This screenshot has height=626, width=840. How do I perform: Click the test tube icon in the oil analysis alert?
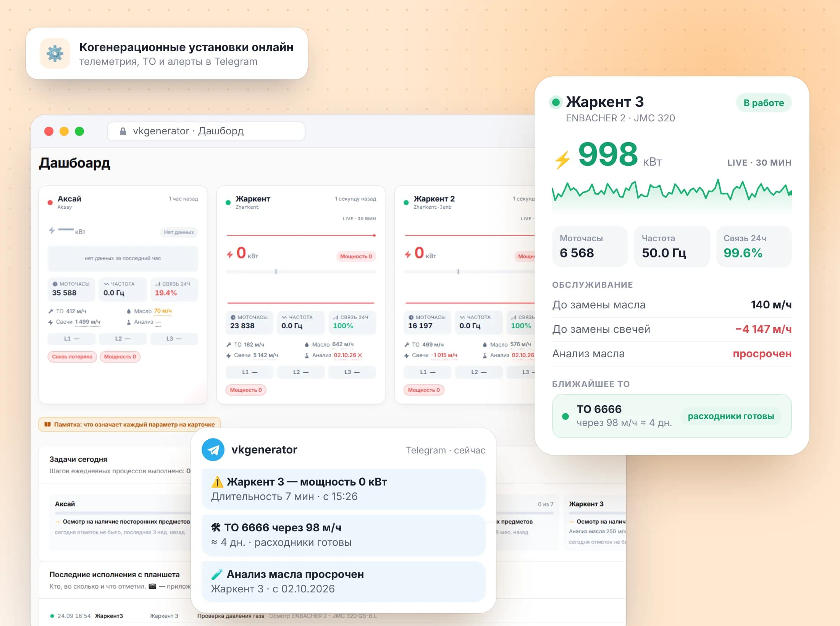click(x=217, y=574)
